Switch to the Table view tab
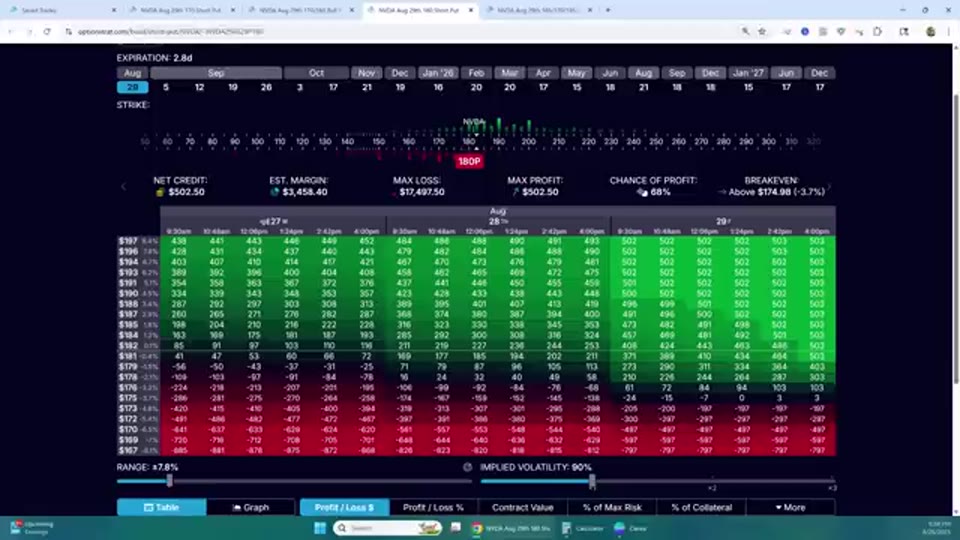960x540 pixels. [162, 507]
